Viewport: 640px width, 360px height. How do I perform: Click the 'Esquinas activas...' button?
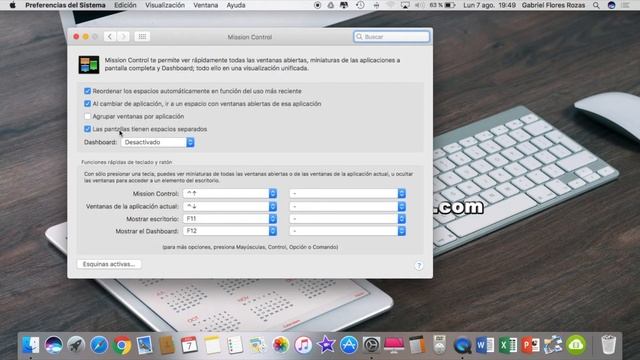pos(109,264)
